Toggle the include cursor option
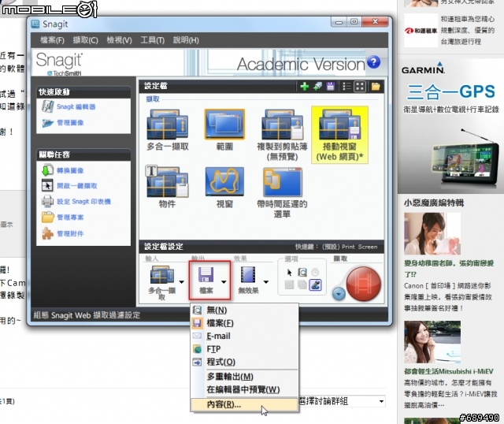Screen dimensions: 504x424 (289, 273)
